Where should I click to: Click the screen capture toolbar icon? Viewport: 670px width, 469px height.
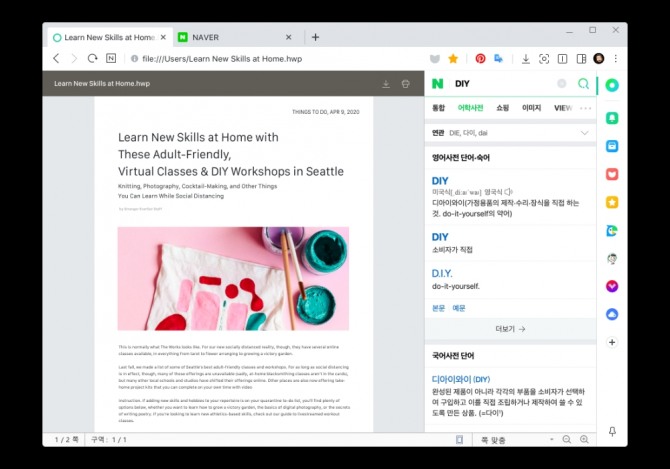(544, 59)
